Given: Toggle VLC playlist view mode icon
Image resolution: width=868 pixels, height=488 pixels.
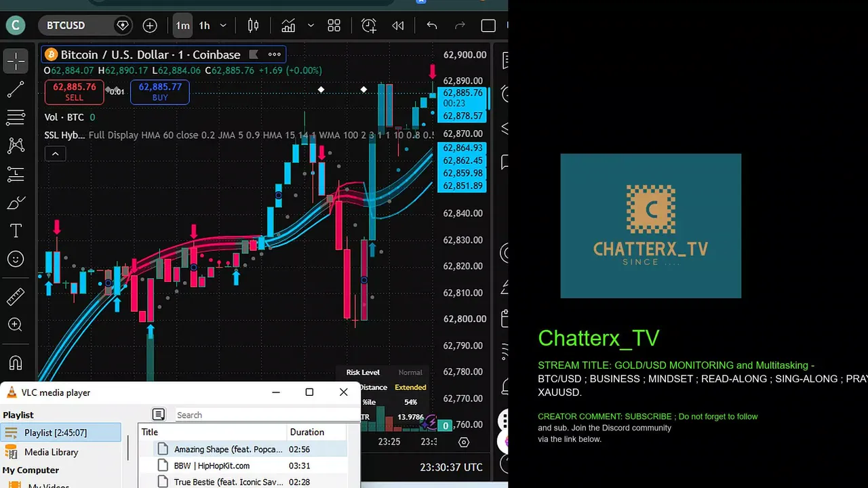Looking at the screenshot, I should 158,415.
